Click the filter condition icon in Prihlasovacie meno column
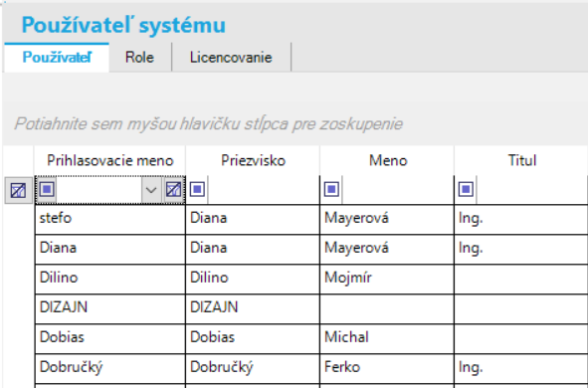This screenshot has height=388, width=588. tap(47, 189)
